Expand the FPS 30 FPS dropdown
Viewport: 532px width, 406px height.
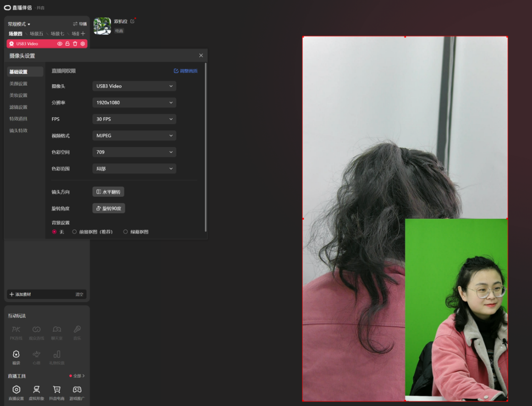134,119
